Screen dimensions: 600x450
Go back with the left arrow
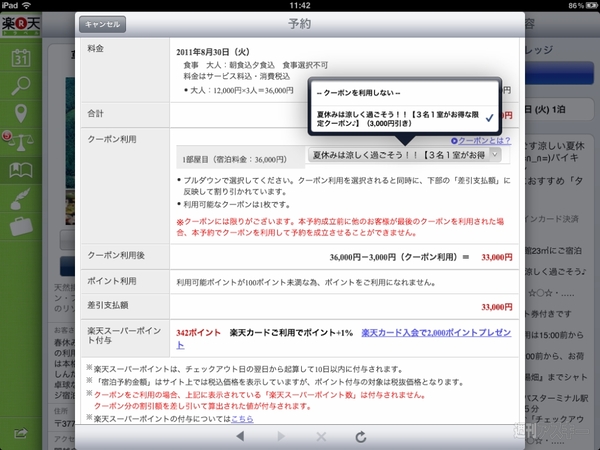(240, 436)
